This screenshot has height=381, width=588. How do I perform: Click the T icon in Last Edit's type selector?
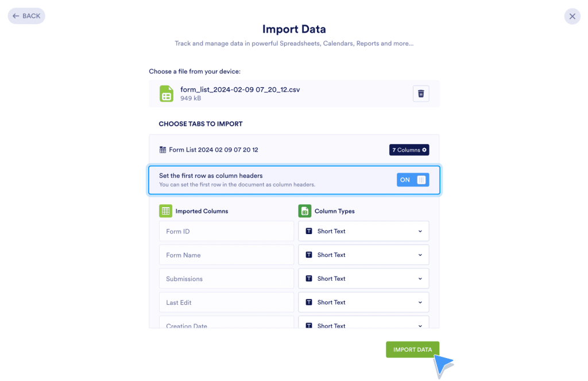point(311,302)
